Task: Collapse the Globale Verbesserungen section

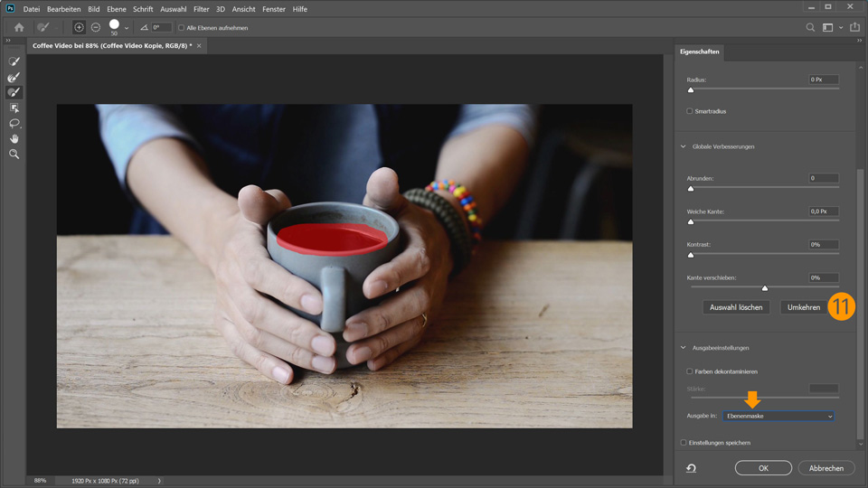Action: [684, 146]
